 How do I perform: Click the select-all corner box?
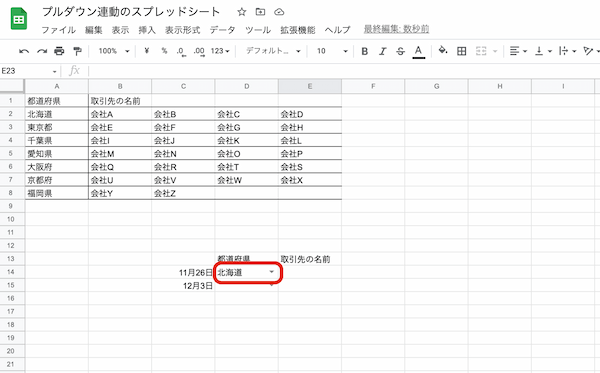tap(12, 86)
